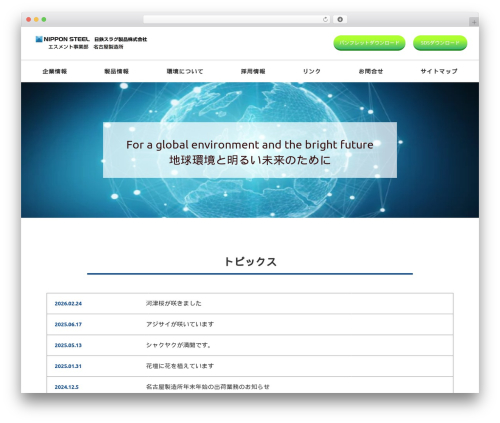Click the date 2026.02.24

68,304
